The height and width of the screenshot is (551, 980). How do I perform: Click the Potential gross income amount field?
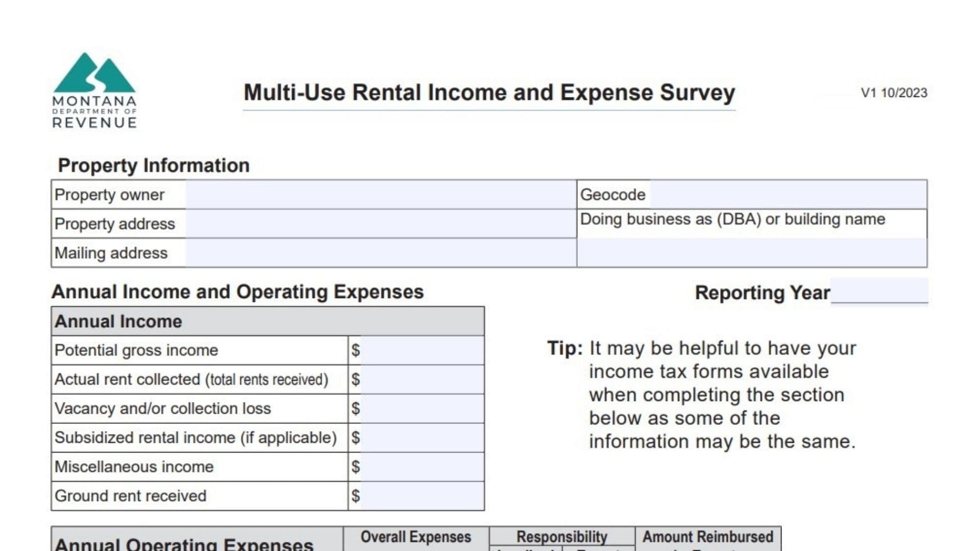[422, 350]
